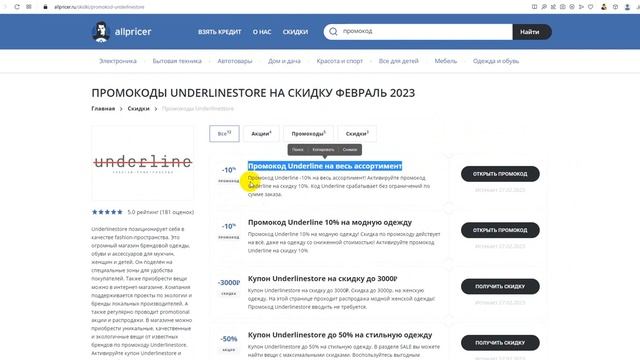Go to Скидки in breadcrumbs

tap(138, 109)
